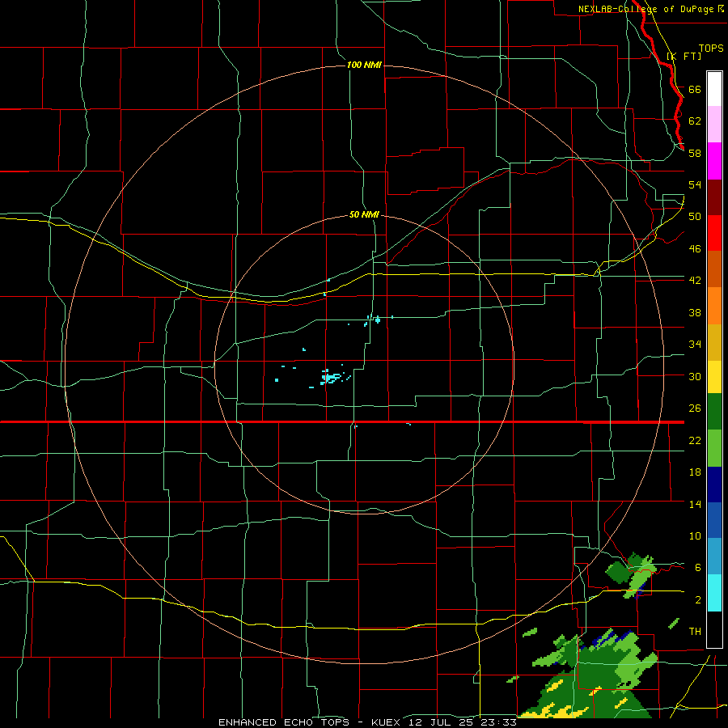Click the TOPS legend heading

click(x=711, y=49)
